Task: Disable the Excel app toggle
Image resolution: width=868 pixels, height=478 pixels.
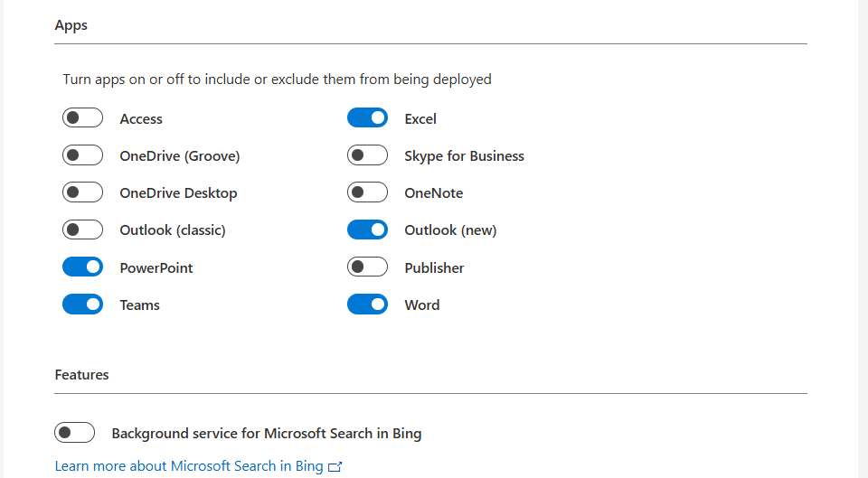Action: [x=367, y=118]
